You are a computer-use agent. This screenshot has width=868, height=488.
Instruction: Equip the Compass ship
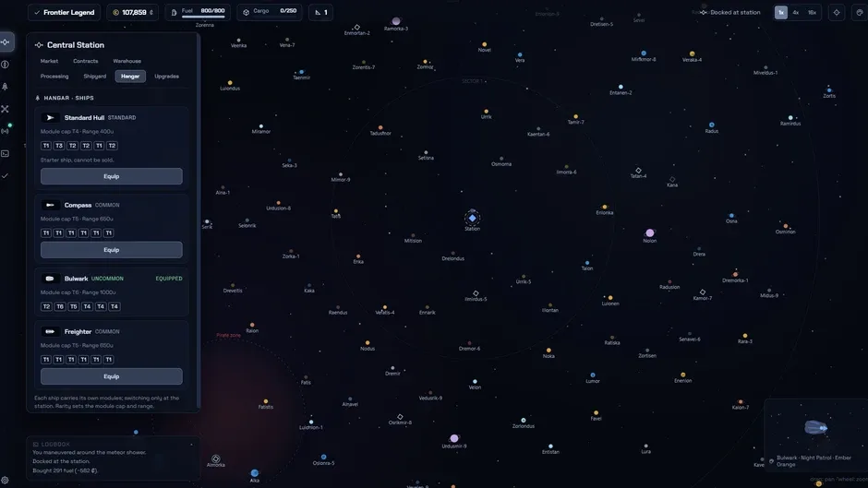click(111, 249)
